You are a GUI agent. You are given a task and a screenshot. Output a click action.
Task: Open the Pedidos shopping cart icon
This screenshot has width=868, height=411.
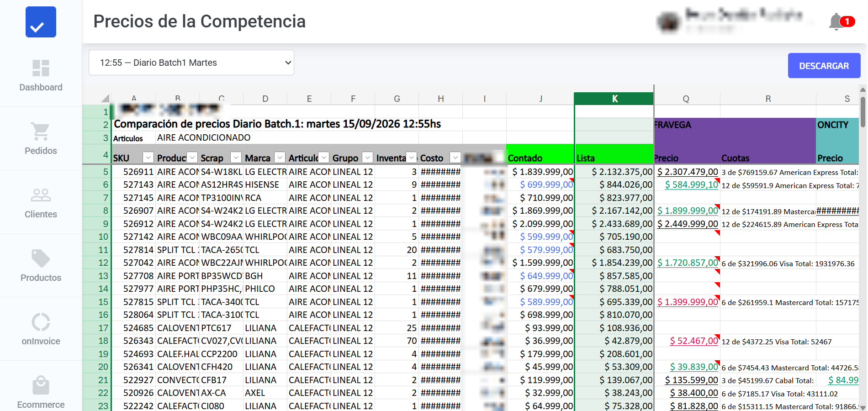tap(41, 132)
